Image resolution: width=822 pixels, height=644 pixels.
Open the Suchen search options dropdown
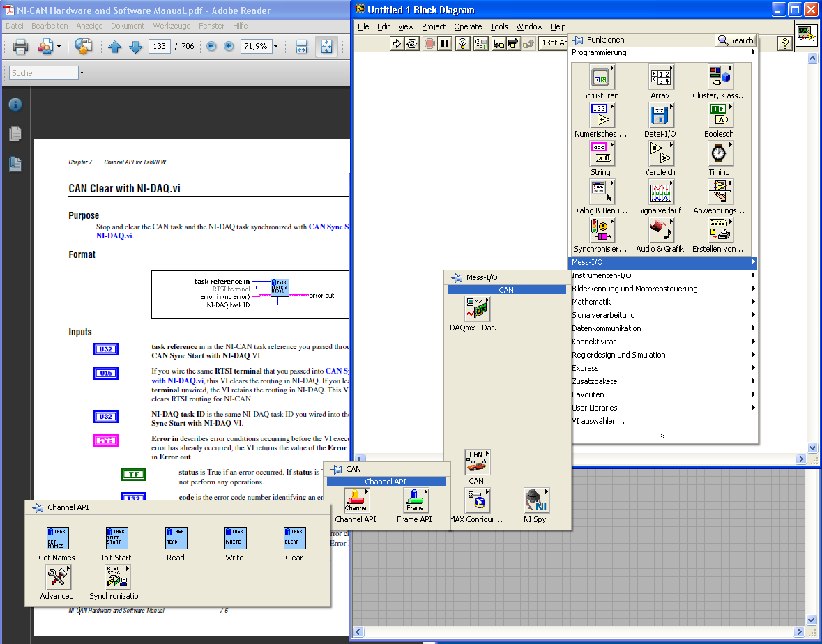click(x=82, y=73)
